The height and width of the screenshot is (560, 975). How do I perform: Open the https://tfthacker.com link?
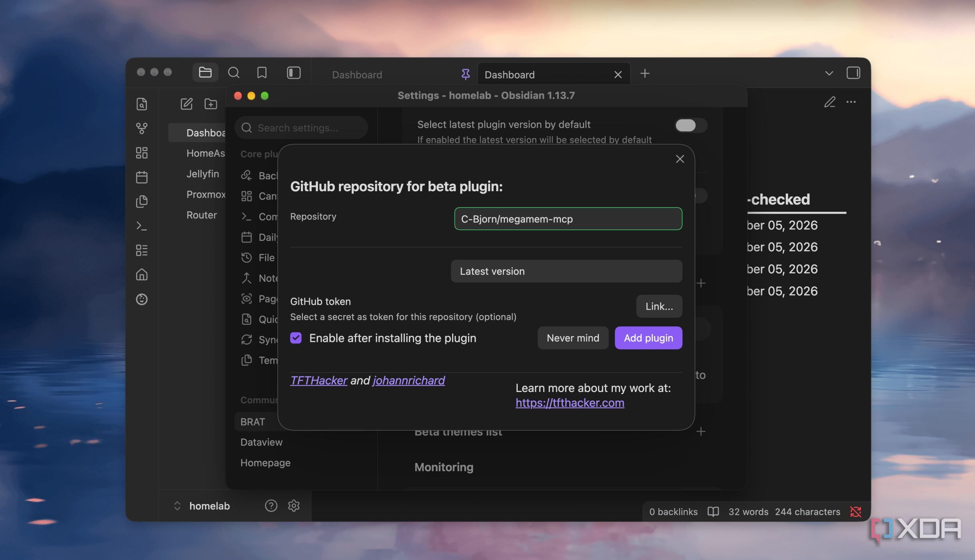point(570,403)
